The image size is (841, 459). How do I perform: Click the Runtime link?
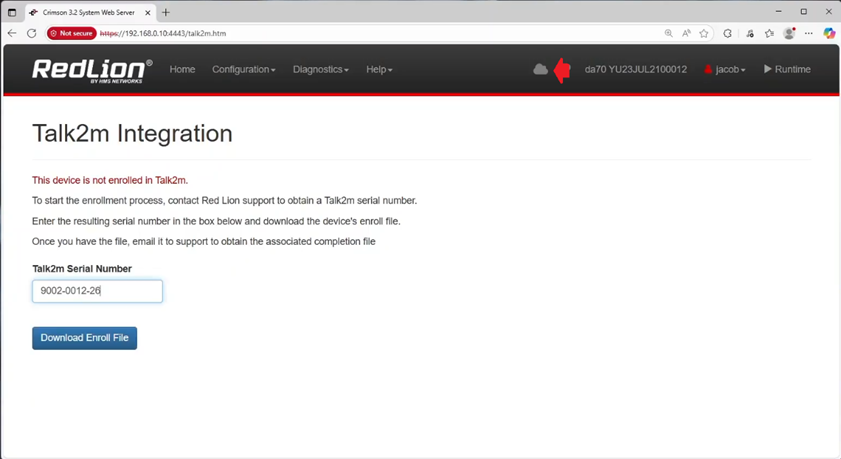(787, 69)
